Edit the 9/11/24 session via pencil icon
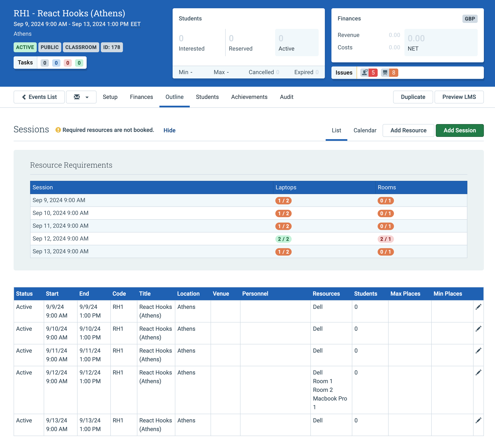The image size is (495, 448). coord(478,350)
